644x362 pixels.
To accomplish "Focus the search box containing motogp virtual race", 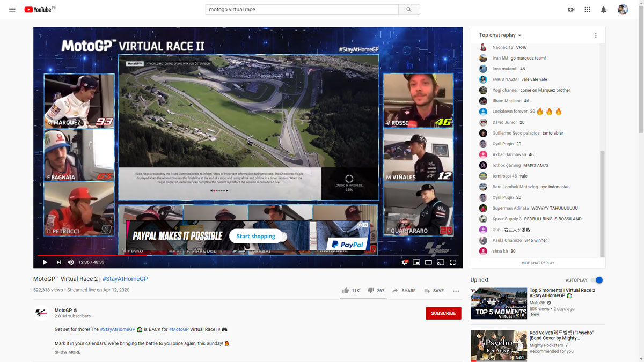I will 302,10.
